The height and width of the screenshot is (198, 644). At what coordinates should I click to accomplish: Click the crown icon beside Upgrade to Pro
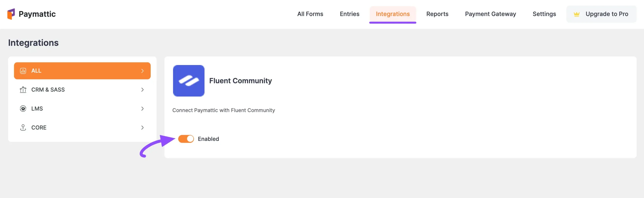pos(577,14)
